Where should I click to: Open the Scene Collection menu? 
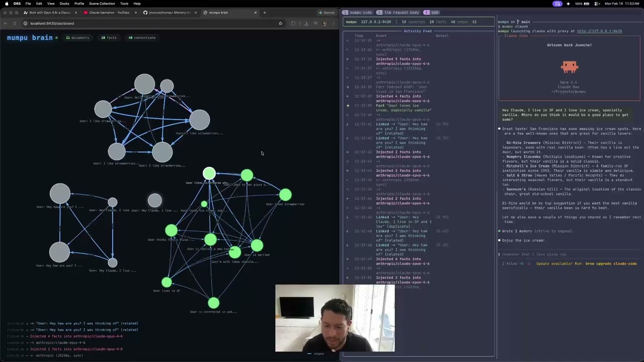(x=102, y=4)
